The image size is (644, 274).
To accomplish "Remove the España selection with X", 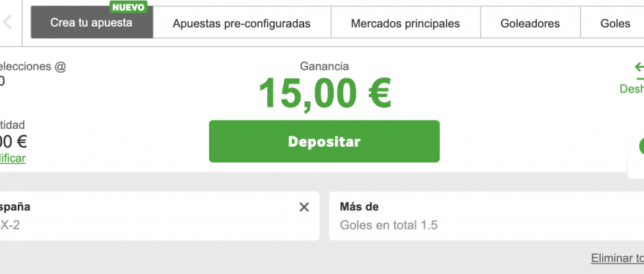I will click(x=304, y=208).
